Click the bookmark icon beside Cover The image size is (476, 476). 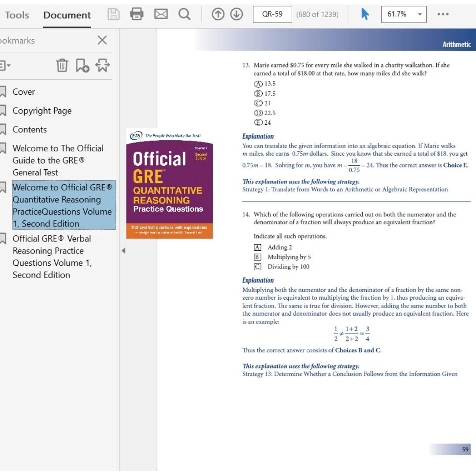(3, 92)
